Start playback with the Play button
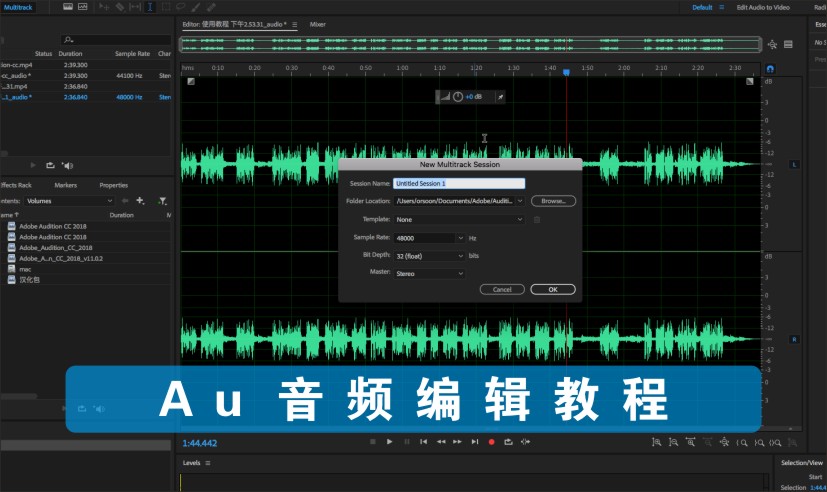 (x=389, y=442)
